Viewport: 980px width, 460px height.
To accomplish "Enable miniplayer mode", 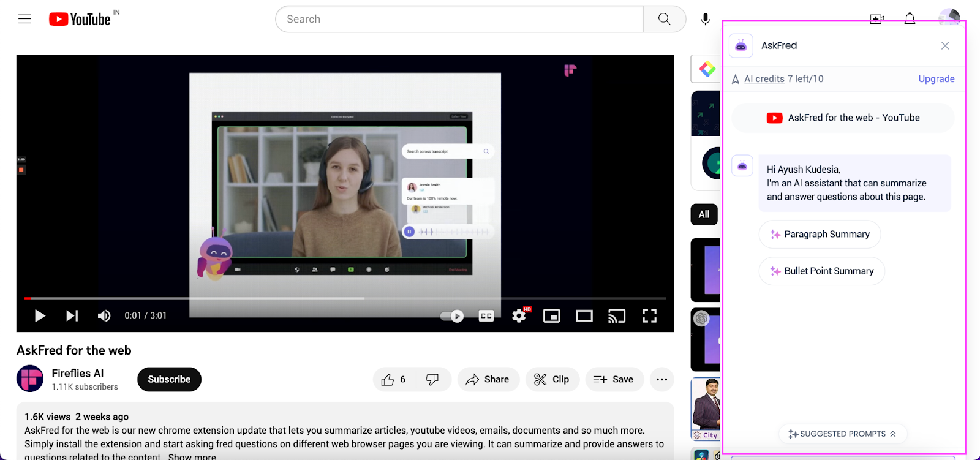I will [552, 316].
